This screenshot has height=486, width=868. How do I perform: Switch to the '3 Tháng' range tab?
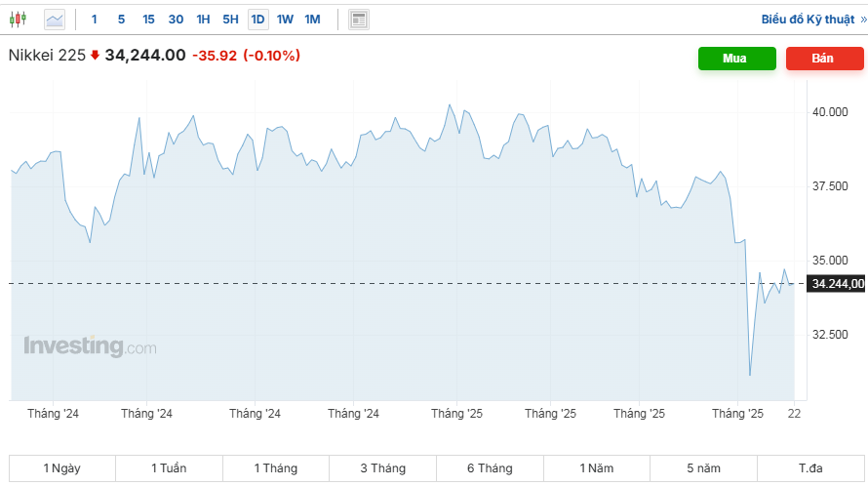tap(382, 468)
